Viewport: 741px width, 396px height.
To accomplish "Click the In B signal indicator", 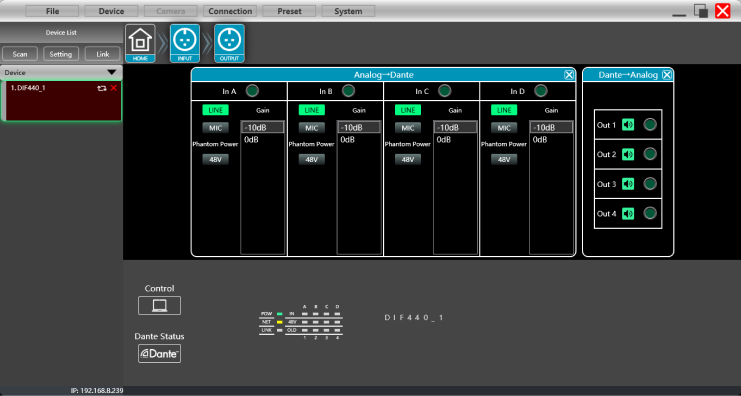I will click(x=348, y=90).
